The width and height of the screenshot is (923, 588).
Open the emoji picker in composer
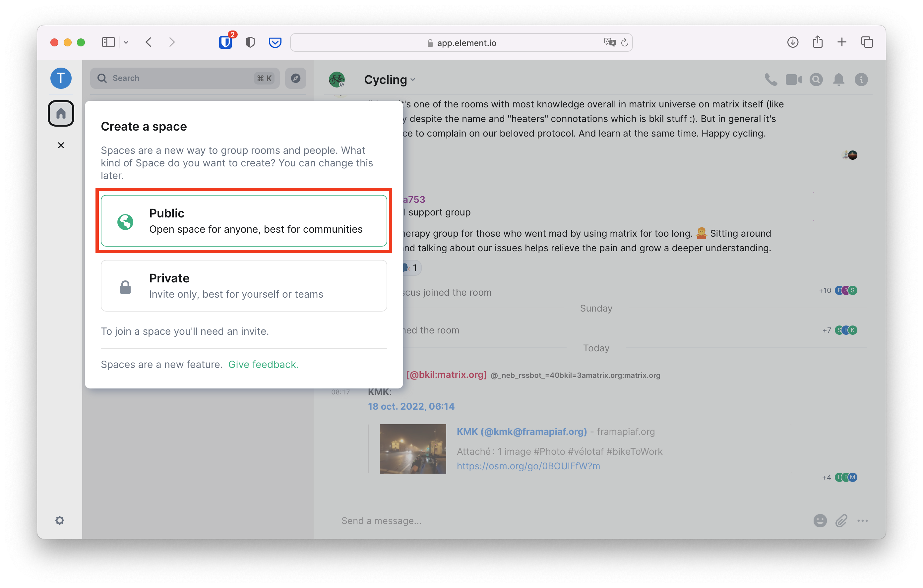click(820, 520)
